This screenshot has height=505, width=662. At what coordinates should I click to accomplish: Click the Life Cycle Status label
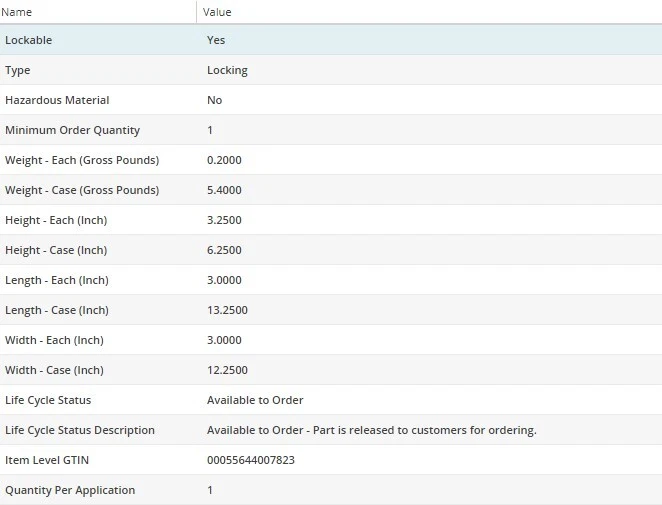pyautogui.click(x=48, y=400)
